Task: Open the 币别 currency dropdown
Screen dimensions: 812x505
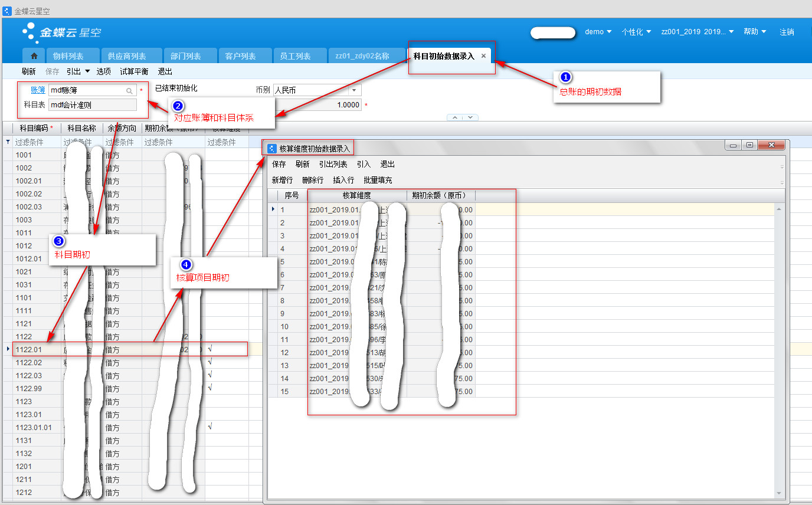Action: pos(354,90)
